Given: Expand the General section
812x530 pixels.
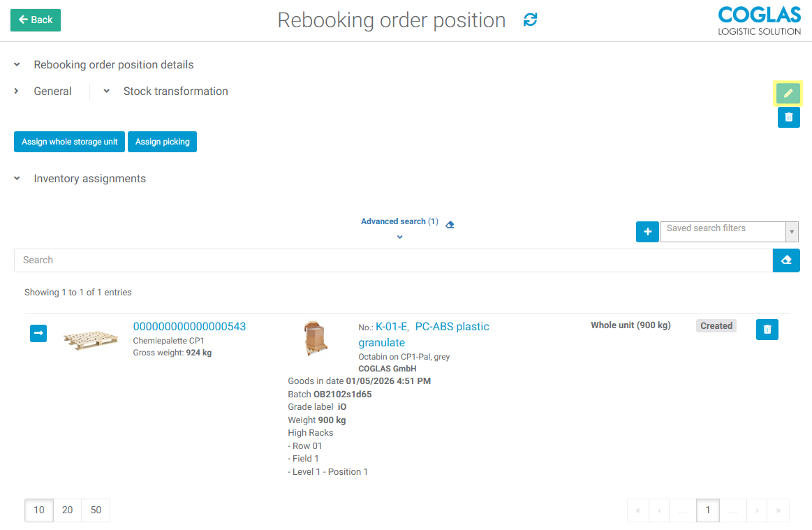Looking at the screenshot, I should 17,91.
